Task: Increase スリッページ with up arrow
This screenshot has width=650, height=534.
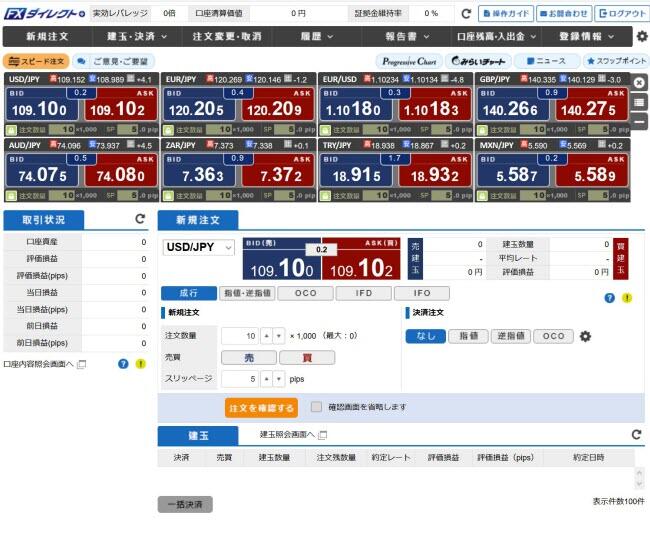Action: tap(267, 379)
